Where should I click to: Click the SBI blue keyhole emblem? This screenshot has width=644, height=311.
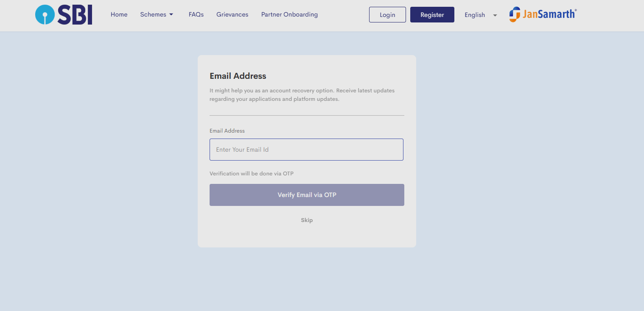tap(45, 15)
